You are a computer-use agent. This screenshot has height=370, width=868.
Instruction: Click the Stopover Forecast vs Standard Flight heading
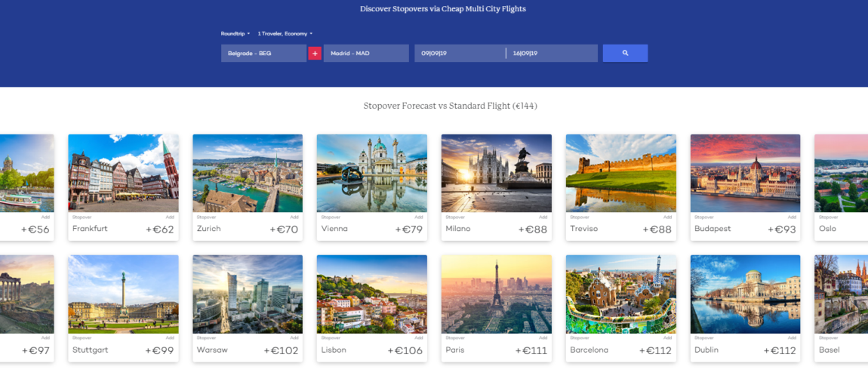coord(450,106)
